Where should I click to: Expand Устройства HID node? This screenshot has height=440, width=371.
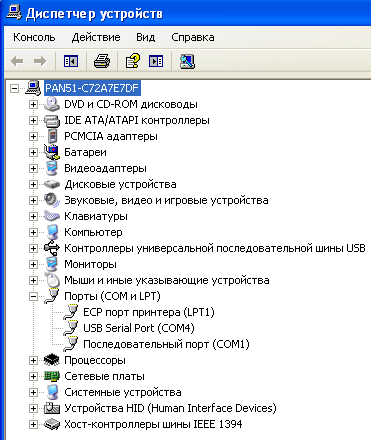[33, 409]
